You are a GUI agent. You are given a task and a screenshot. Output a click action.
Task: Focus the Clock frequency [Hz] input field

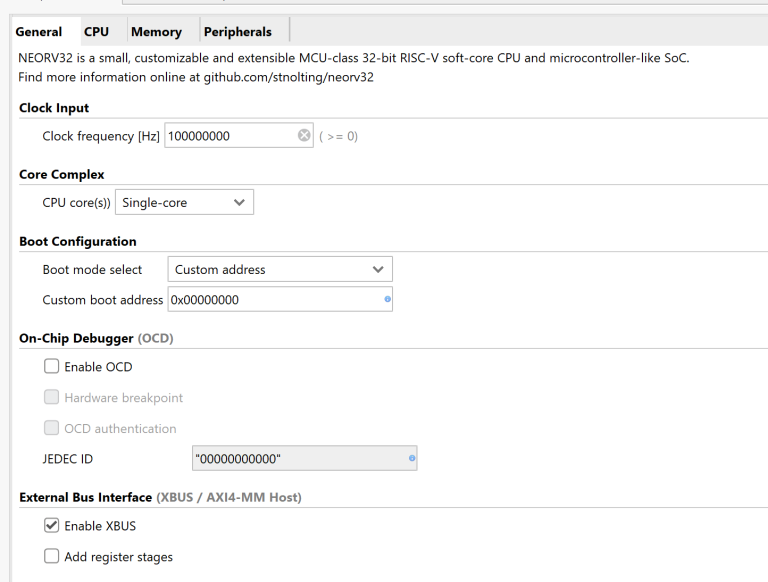[228, 136]
